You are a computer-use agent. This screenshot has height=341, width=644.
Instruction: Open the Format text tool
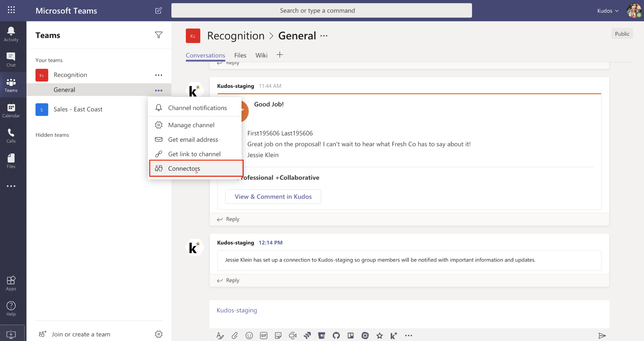coord(220,336)
